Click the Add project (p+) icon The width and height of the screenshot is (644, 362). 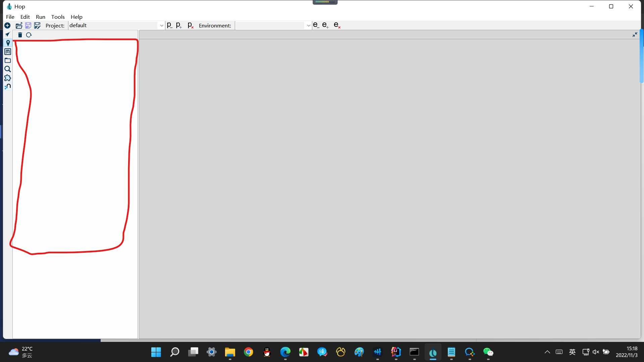[x=179, y=25]
